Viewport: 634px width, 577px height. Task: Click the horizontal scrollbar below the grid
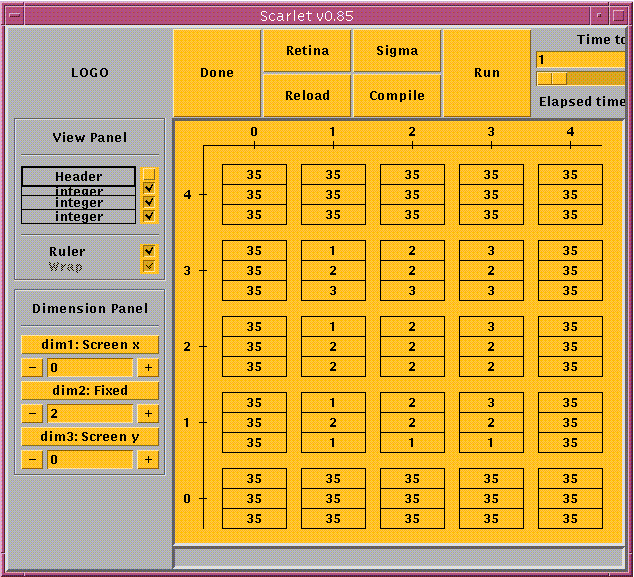point(398,557)
